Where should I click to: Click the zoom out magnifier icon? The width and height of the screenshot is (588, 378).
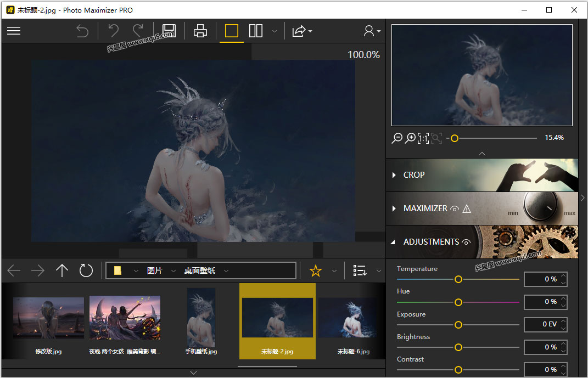point(397,138)
